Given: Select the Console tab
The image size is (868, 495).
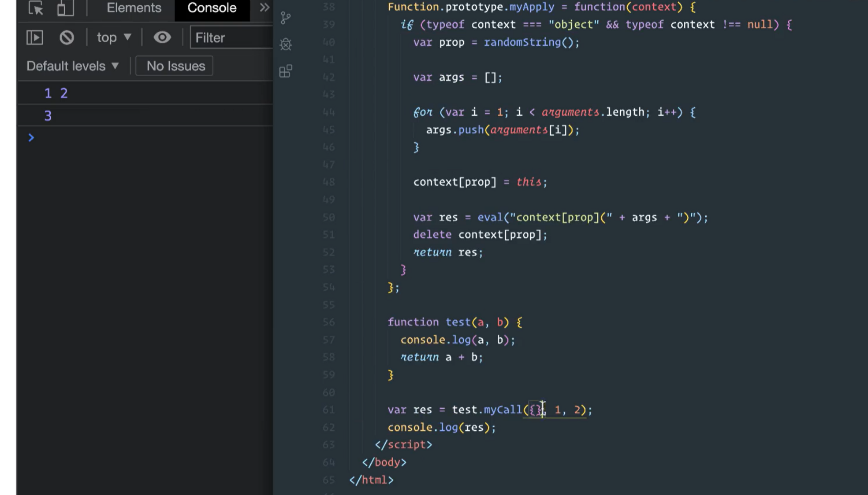Looking at the screenshot, I should (212, 8).
